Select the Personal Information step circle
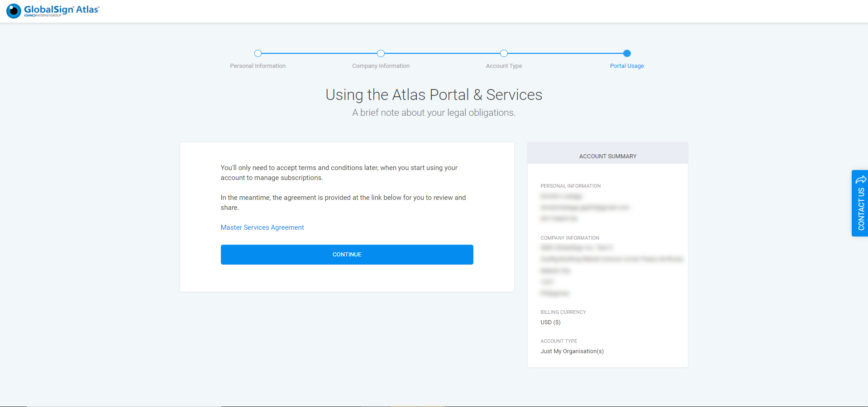 (x=258, y=53)
